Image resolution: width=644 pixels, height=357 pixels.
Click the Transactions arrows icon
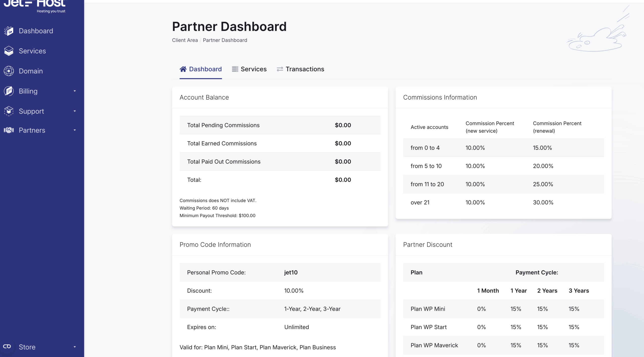280,69
